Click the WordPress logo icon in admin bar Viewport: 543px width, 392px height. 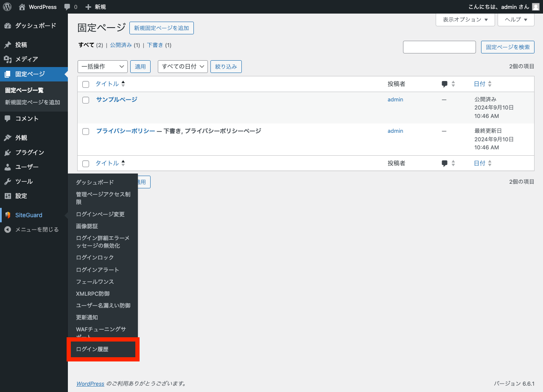[7, 7]
